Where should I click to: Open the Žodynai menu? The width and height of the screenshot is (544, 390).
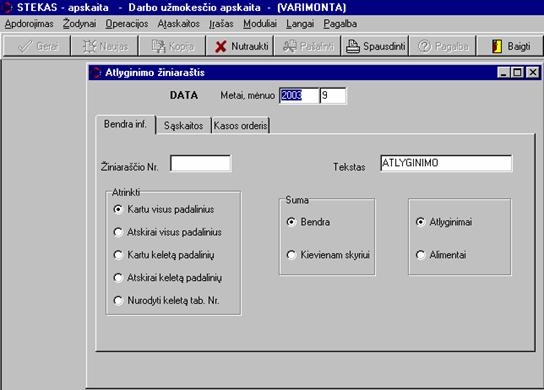point(79,24)
